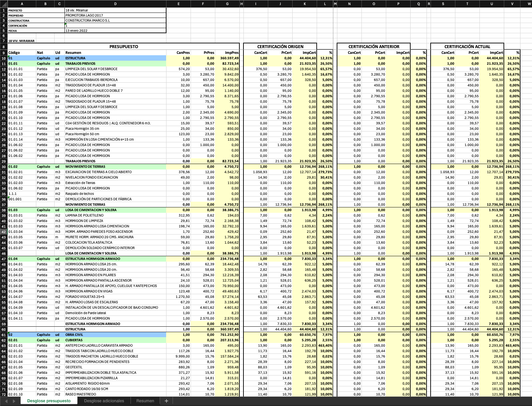
Task: Click the green MOVIMIENTO DE TIERRAS chapter cell
Action: [115, 167]
